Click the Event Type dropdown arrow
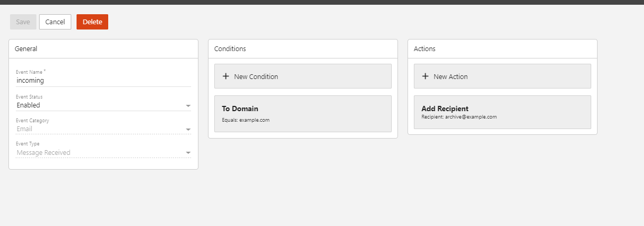The height and width of the screenshot is (226, 644). coord(188,153)
